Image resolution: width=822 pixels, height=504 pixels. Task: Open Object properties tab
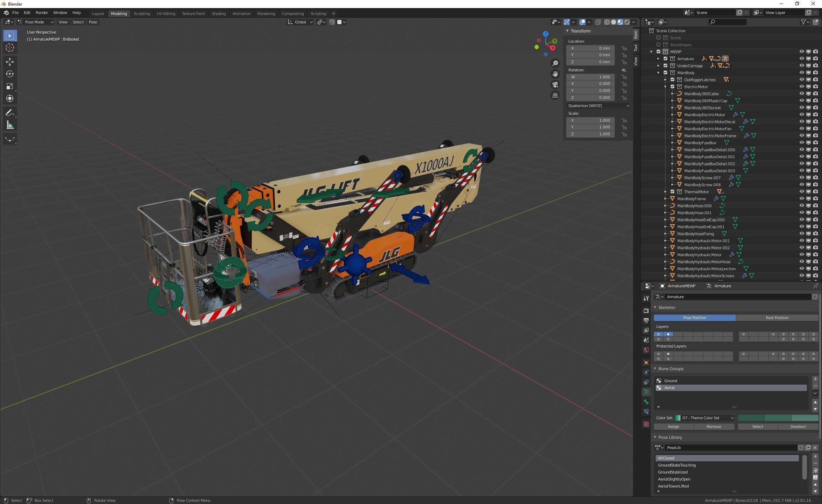pos(646,362)
